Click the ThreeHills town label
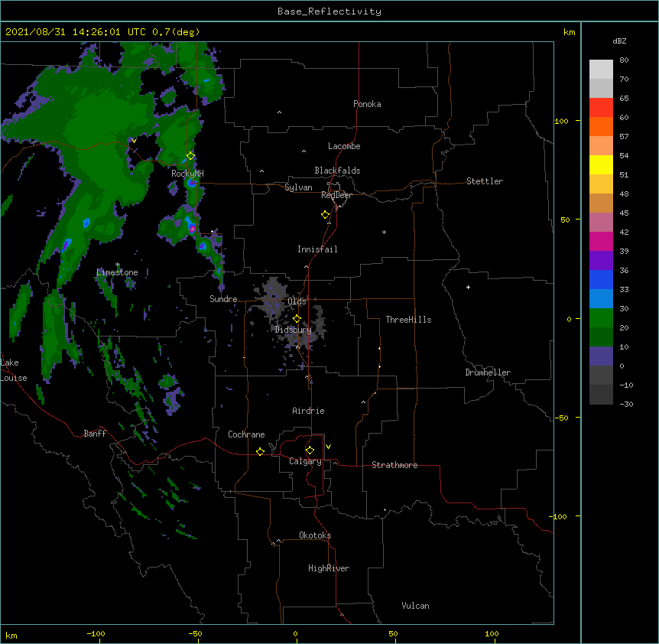Image resolution: width=659 pixels, height=644 pixels. pos(408,320)
